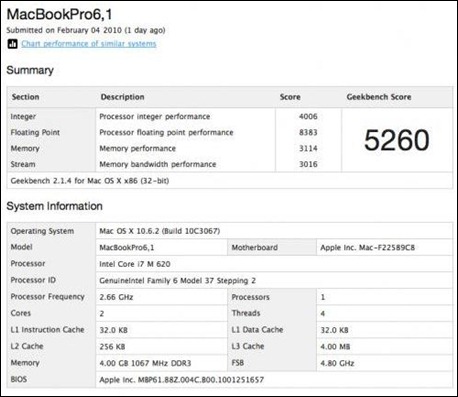Click the L1 Data Cache label
458x397 pixels.
(x=257, y=330)
